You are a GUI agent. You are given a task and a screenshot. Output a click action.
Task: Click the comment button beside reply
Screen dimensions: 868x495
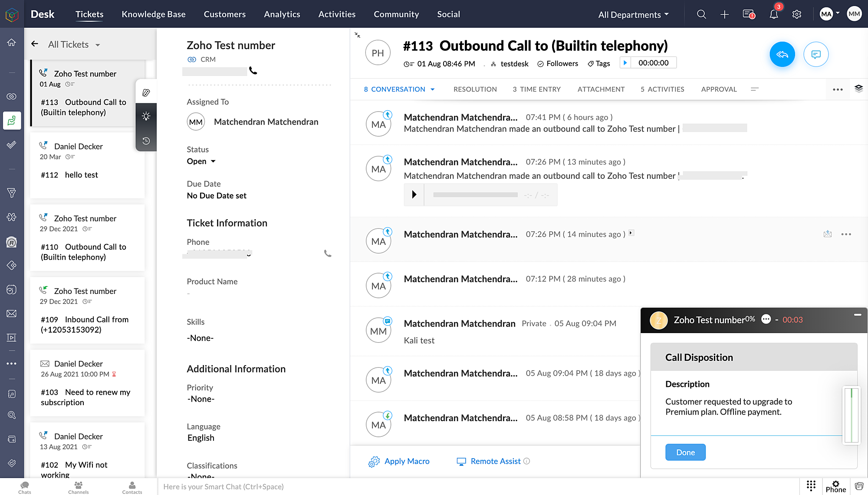[x=816, y=54]
